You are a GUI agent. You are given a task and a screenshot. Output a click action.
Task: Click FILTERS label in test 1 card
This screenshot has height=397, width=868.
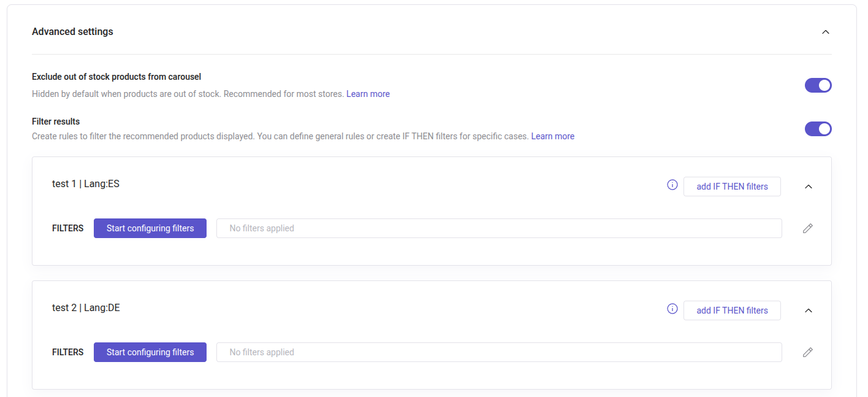[x=68, y=228]
